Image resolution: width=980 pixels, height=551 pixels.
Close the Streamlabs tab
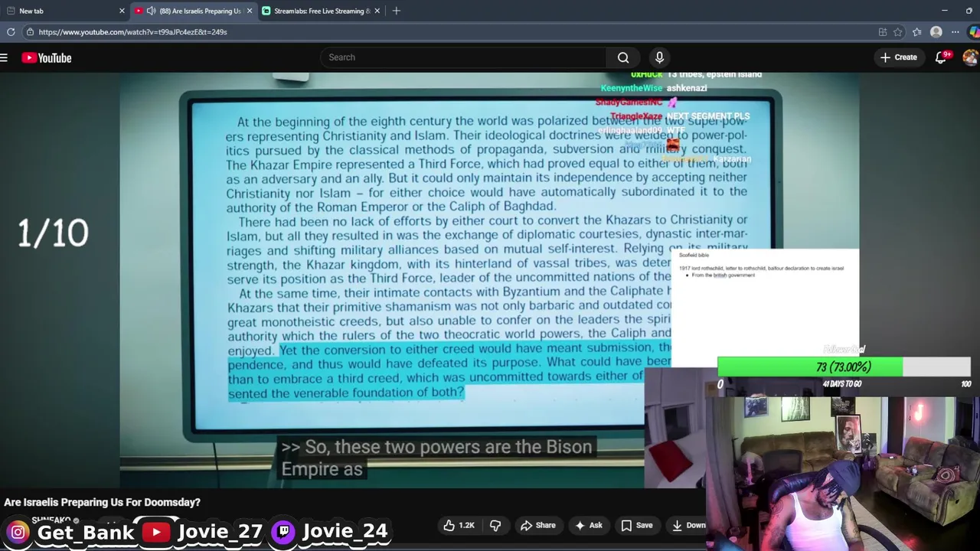377,11
